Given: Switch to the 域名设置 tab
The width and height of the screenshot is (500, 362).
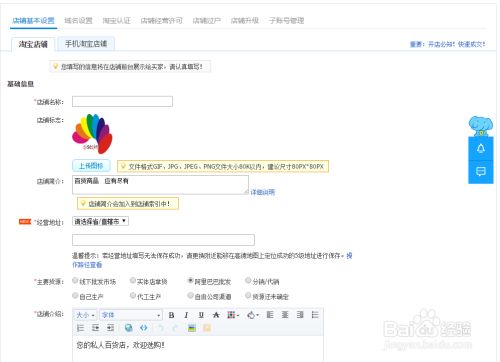Looking at the screenshot, I should [78, 21].
